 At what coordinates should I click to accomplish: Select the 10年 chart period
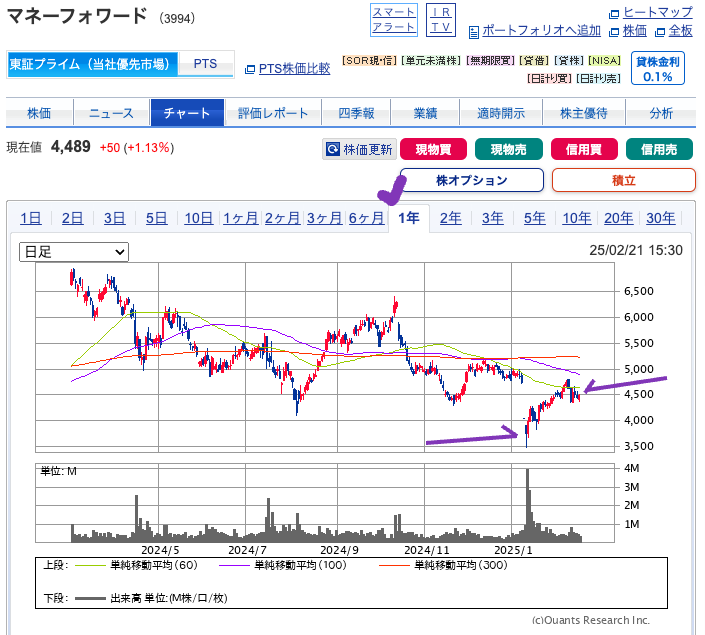577,218
